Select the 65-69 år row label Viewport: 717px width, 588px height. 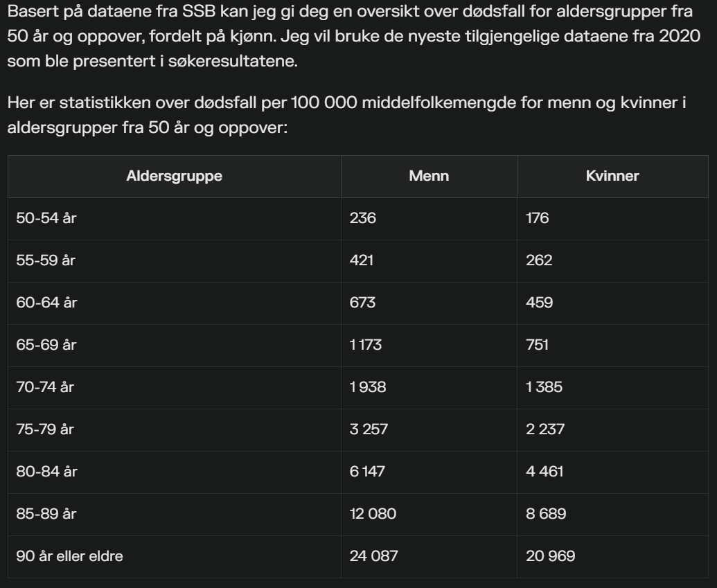tap(46, 345)
